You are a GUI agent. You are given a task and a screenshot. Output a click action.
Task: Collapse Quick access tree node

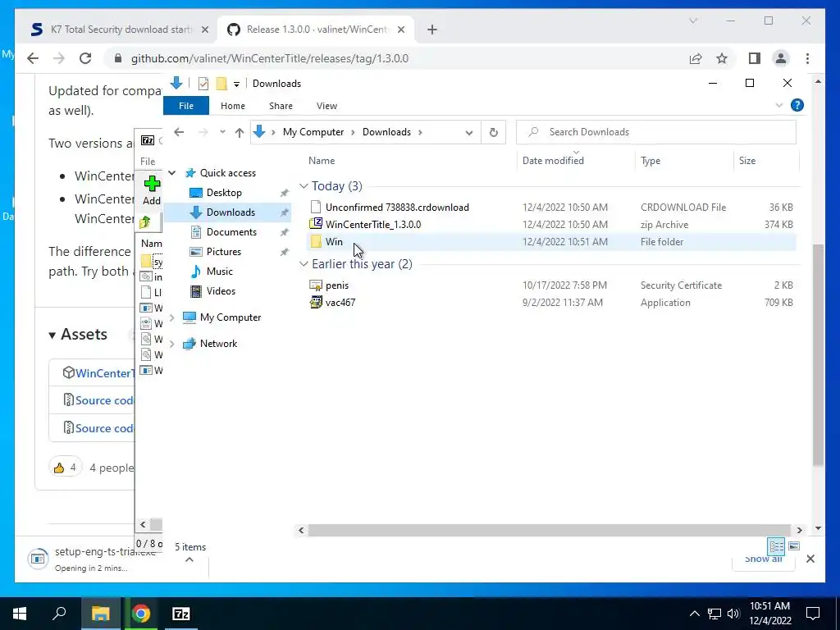pos(172,173)
